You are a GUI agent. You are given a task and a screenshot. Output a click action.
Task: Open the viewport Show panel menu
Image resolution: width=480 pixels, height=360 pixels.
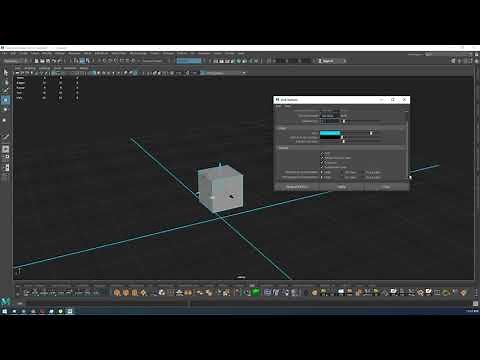coord(57,68)
